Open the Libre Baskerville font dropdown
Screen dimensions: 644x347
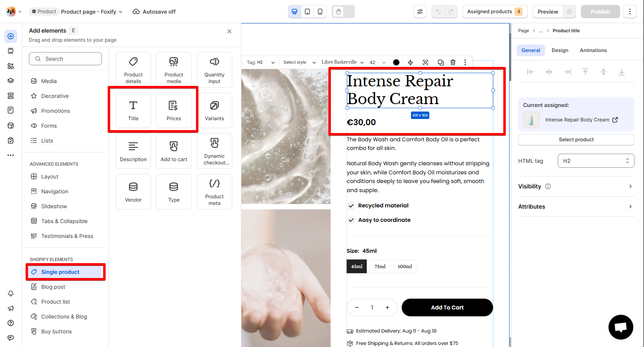coord(343,62)
